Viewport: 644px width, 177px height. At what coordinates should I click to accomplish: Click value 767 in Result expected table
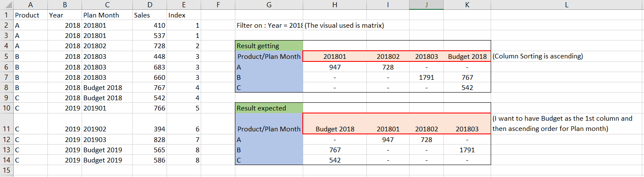(x=335, y=150)
